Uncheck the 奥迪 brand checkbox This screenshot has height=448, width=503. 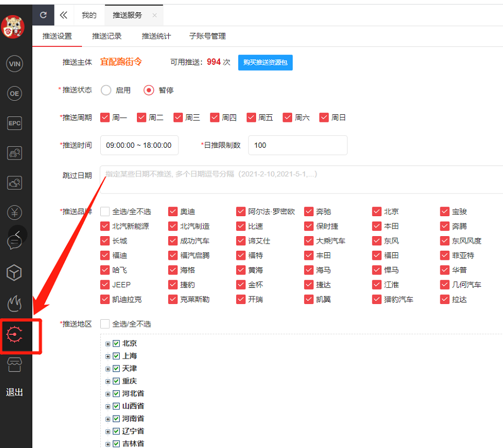173,212
